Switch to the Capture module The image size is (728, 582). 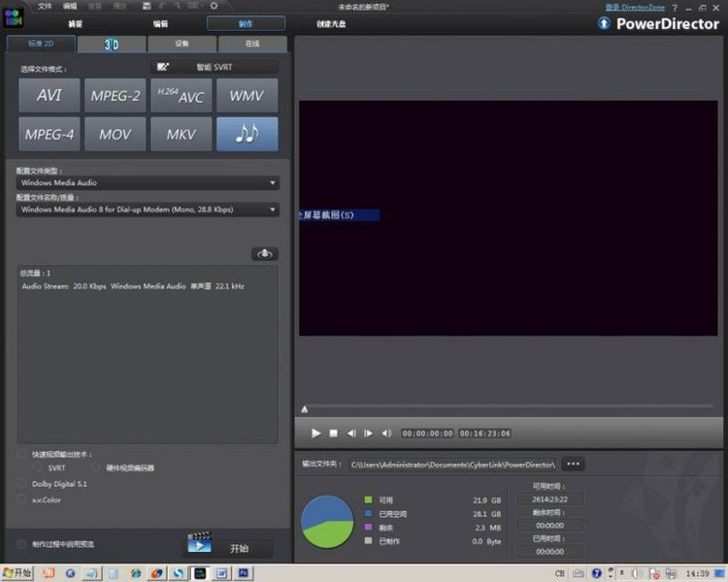(x=75, y=23)
